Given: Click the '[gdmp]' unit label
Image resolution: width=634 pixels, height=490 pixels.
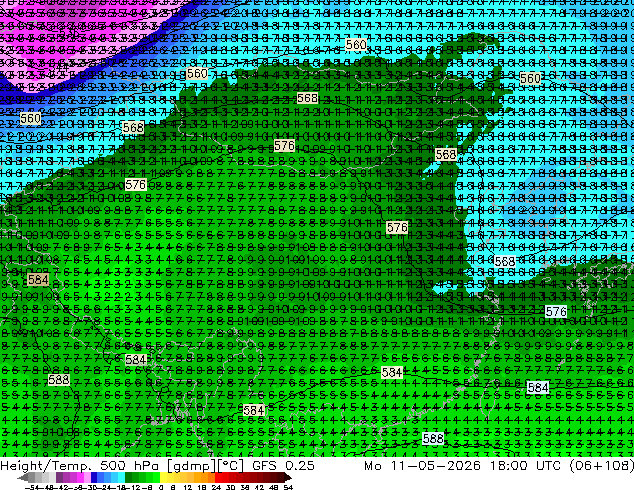Looking at the screenshot, I should 192,466.
